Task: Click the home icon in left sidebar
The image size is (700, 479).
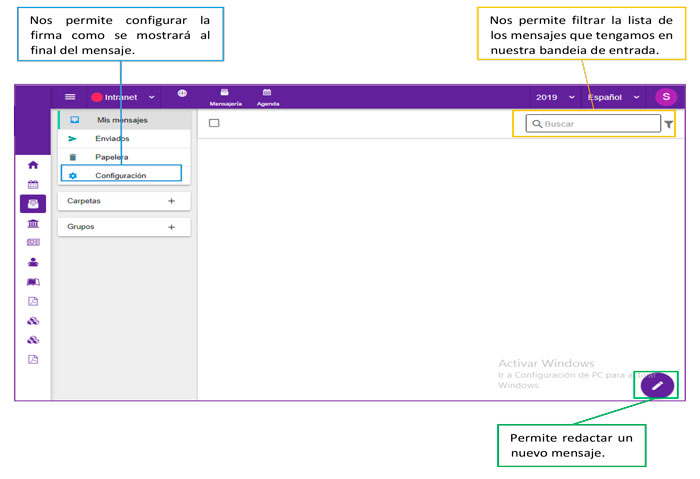Action: (33, 165)
